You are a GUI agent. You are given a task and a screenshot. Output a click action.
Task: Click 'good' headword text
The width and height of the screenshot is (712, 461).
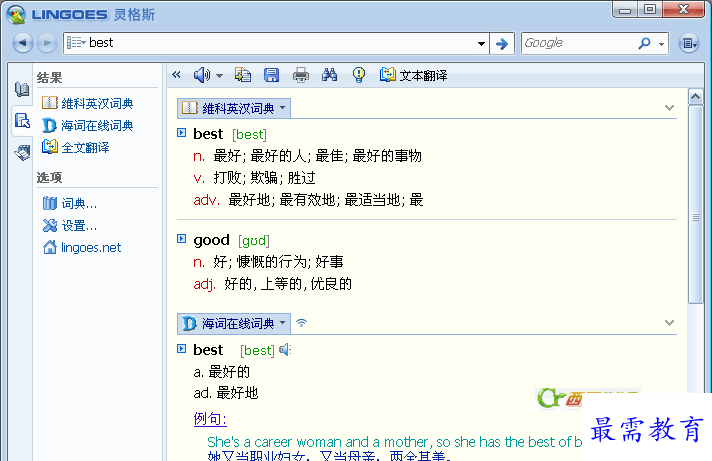click(212, 240)
